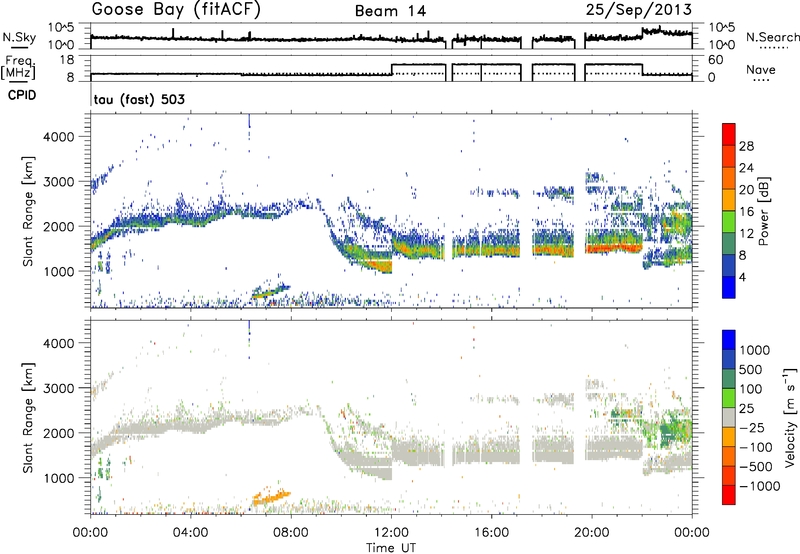Click the red high-power band after 20:00
Screen dimensions: 800x554
click(614, 248)
